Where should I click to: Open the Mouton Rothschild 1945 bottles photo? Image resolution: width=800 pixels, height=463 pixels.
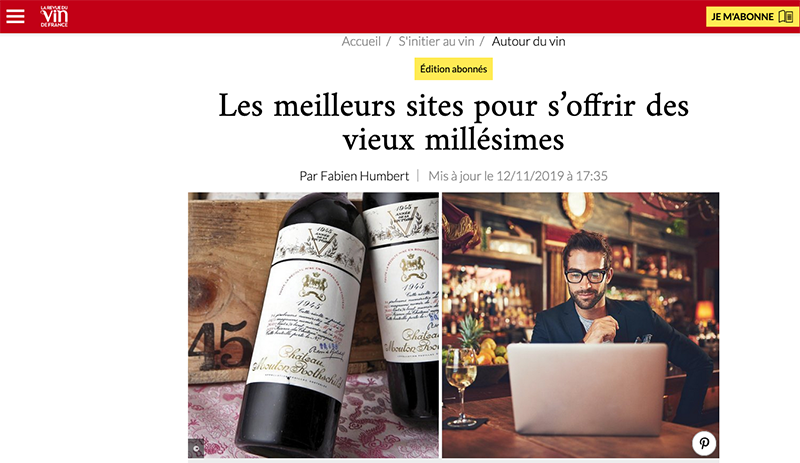click(x=313, y=325)
